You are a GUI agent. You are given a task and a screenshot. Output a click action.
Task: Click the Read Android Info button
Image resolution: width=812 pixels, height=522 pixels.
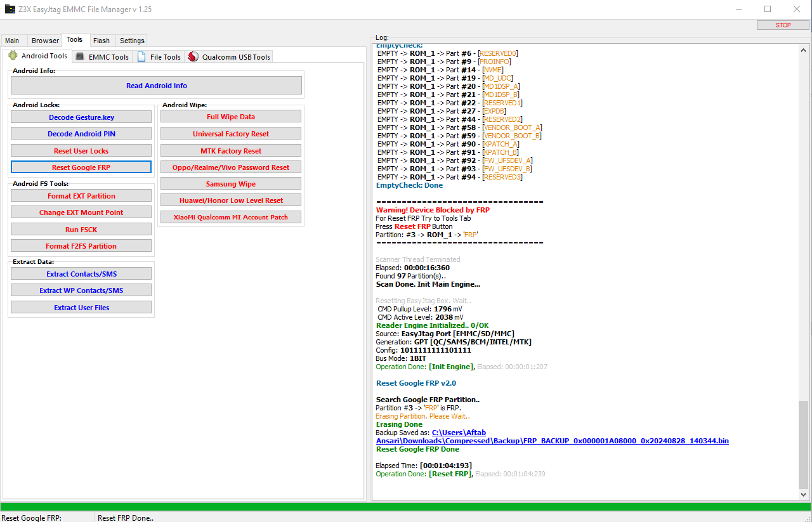(157, 86)
